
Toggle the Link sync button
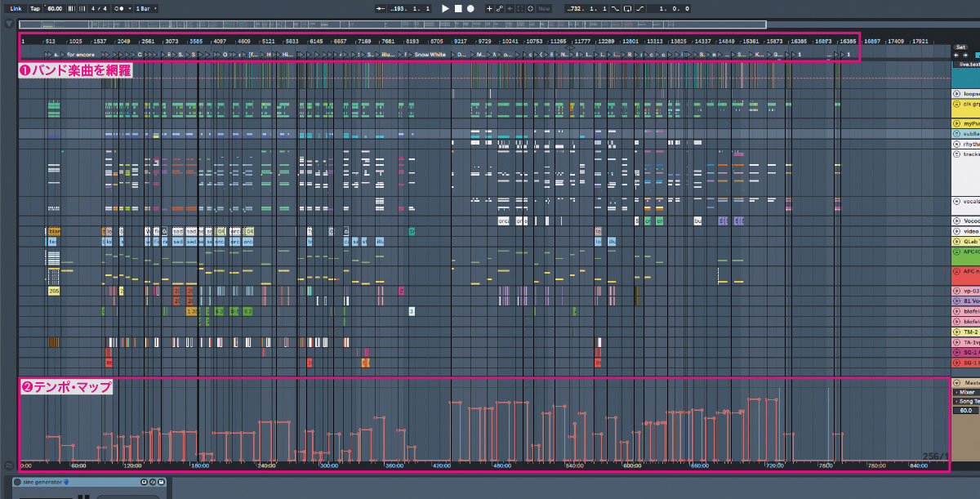(16, 8)
